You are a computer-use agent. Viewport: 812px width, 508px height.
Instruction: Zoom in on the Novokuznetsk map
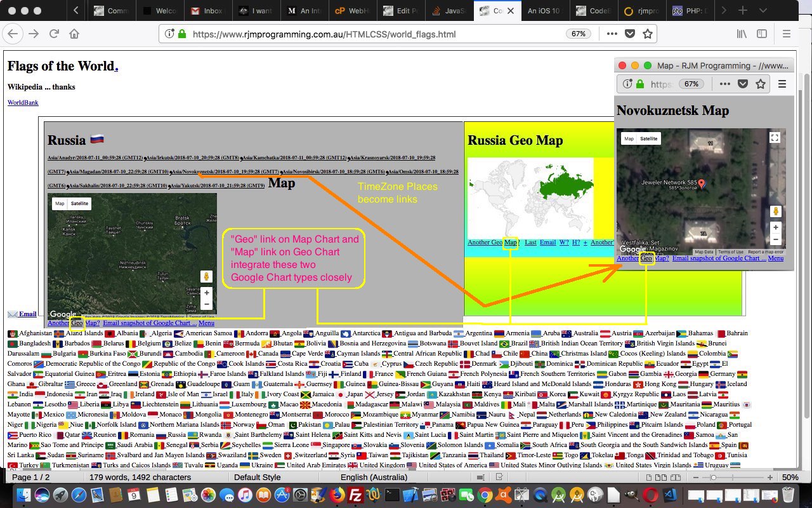775,227
